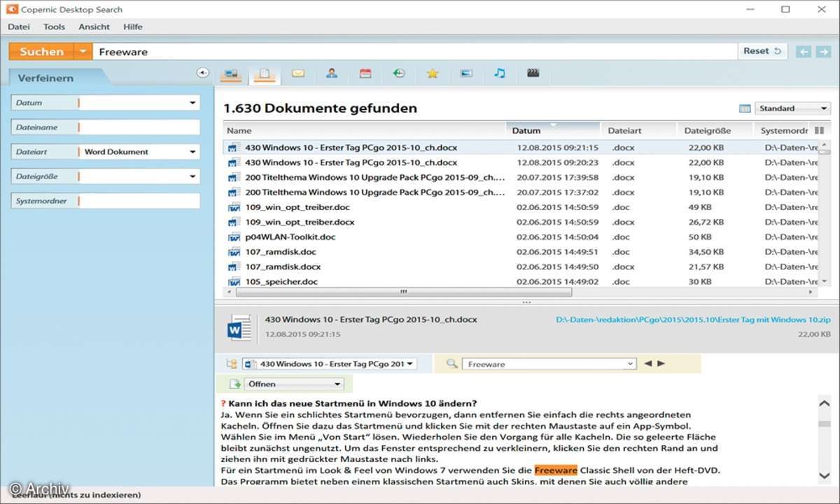Click the Systemordner filter input field
The image size is (840, 504).
139,201
